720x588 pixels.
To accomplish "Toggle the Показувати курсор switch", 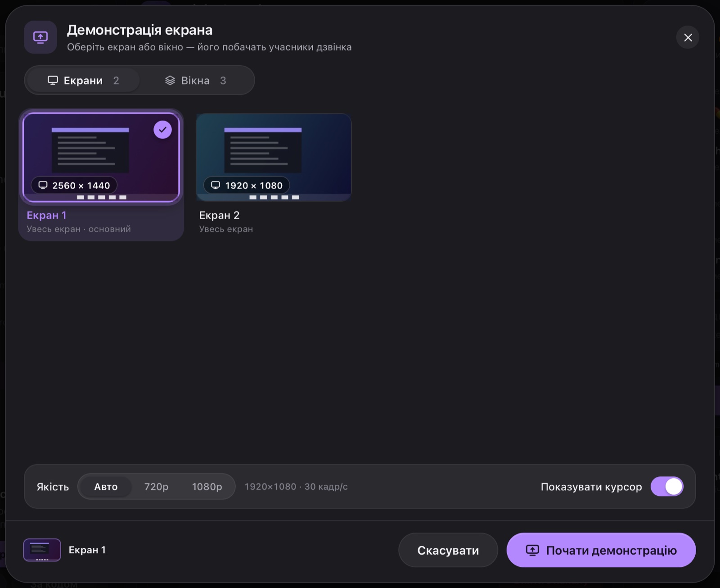I will tap(667, 487).
